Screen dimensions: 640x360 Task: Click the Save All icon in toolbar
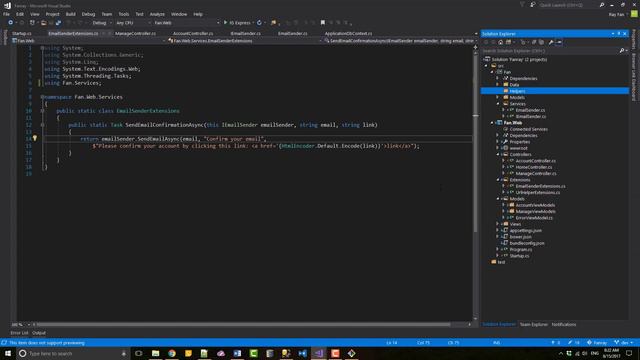tap(58, 23)
